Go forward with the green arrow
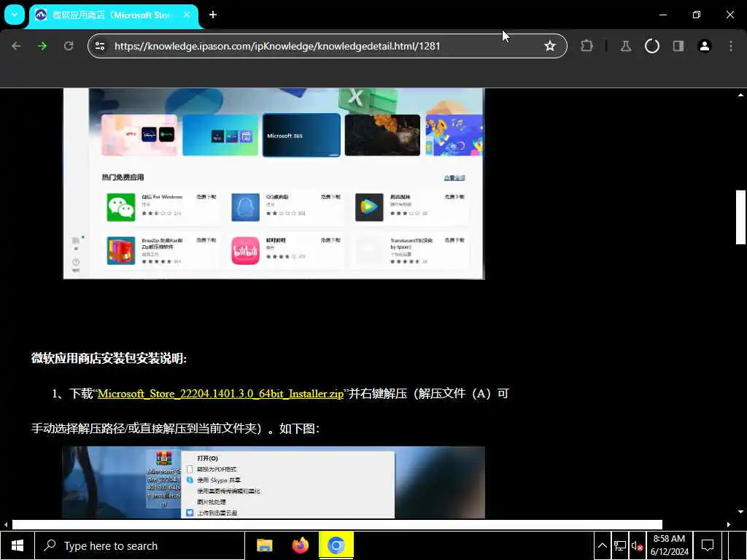The image size is (747, 560). 42,46
